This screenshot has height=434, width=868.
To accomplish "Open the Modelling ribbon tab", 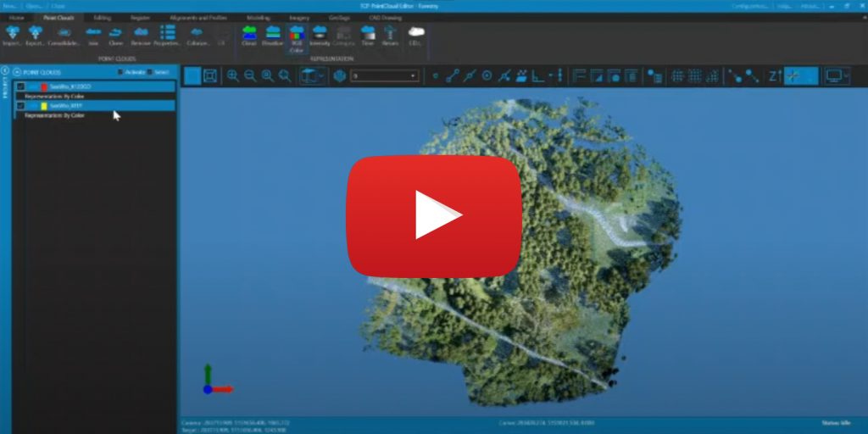I will click(259, 17).
